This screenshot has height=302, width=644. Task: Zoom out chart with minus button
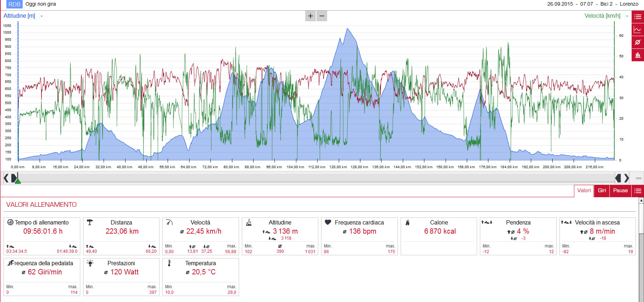coord(322,16)
